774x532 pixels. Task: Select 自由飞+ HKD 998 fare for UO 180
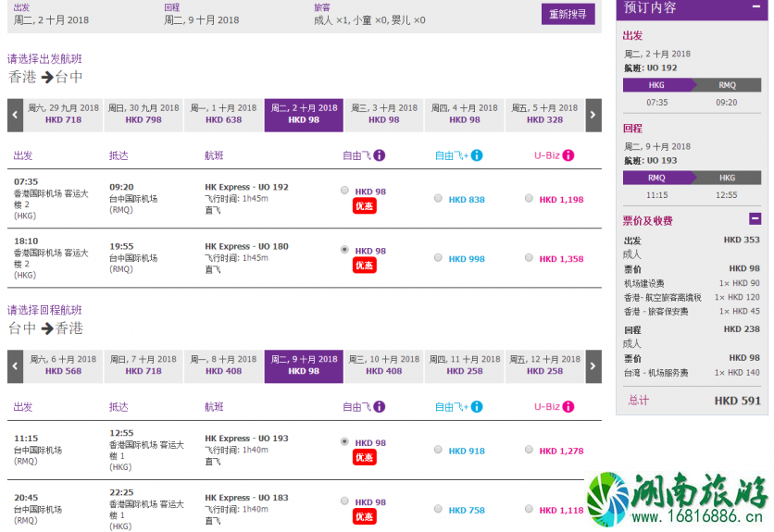click(x=438, y=257)
